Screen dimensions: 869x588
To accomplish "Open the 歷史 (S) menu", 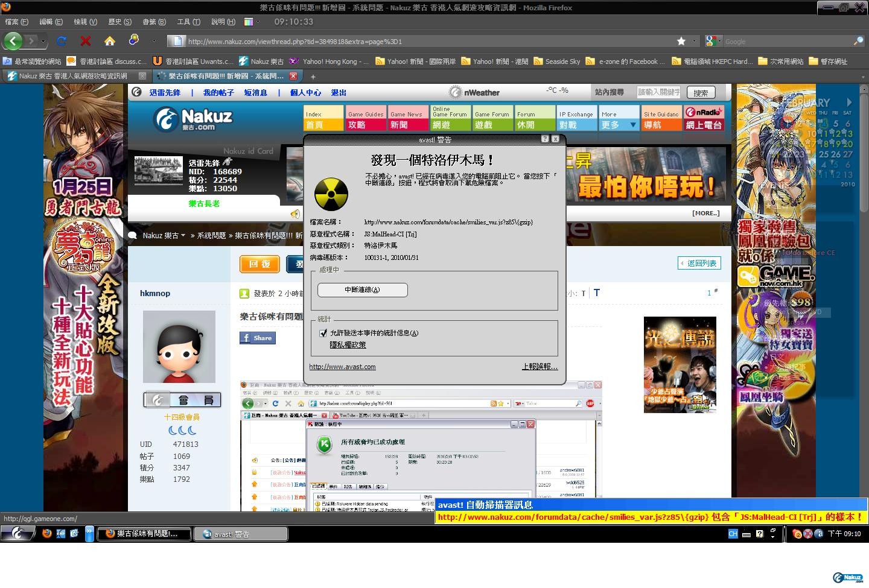I will [x=119, y=22].
